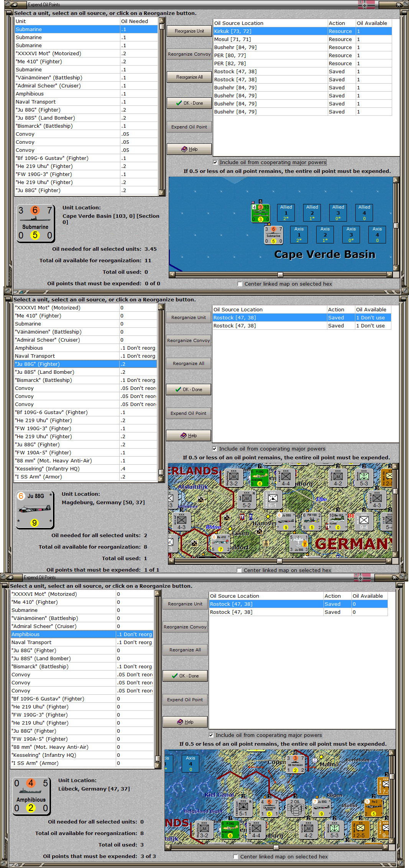This screenshot has width=409, height=868.
Task: Click Allied 4 sea box in top map
Action: click(x=364, y=213)
